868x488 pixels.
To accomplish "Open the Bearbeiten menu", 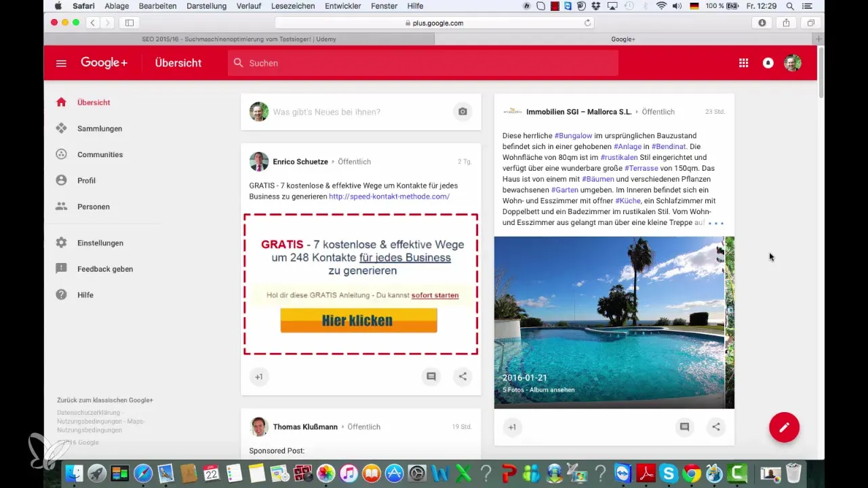I will tap(157, 5).
